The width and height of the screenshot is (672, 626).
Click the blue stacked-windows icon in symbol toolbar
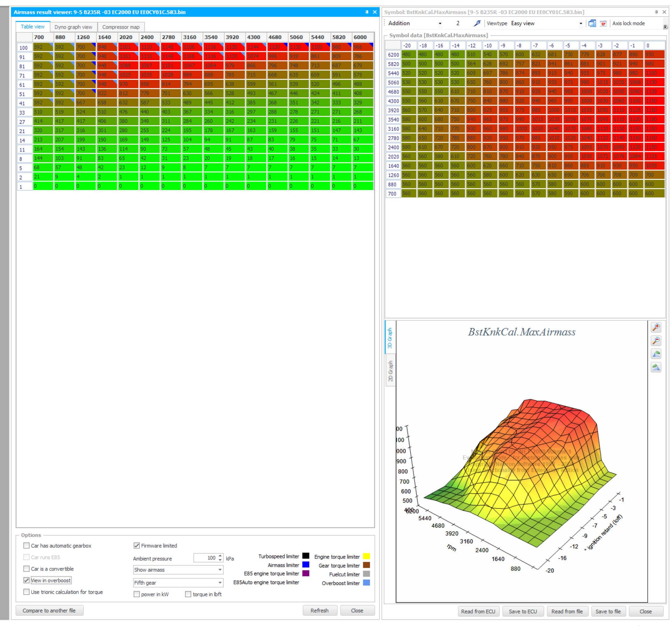592,23
